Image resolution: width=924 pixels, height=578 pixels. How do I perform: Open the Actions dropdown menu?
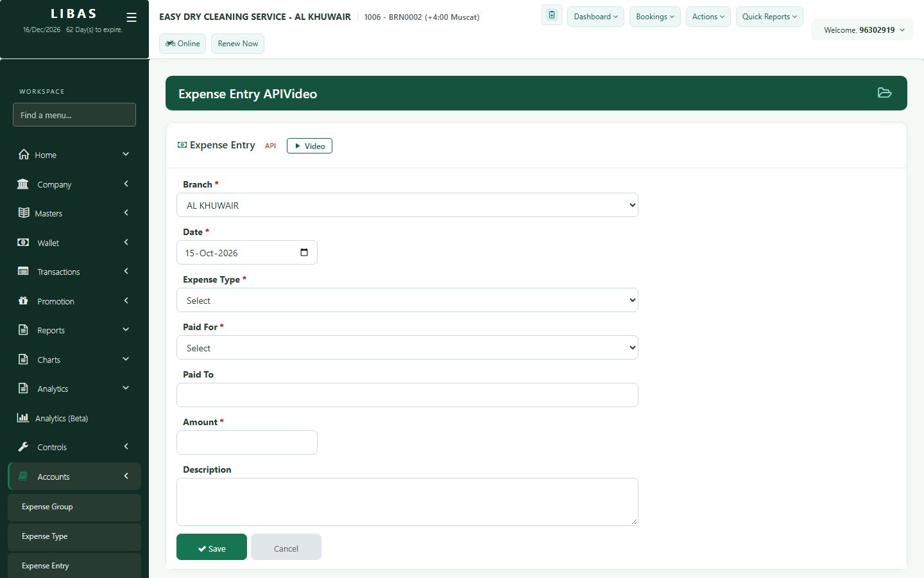click(708, 17)
